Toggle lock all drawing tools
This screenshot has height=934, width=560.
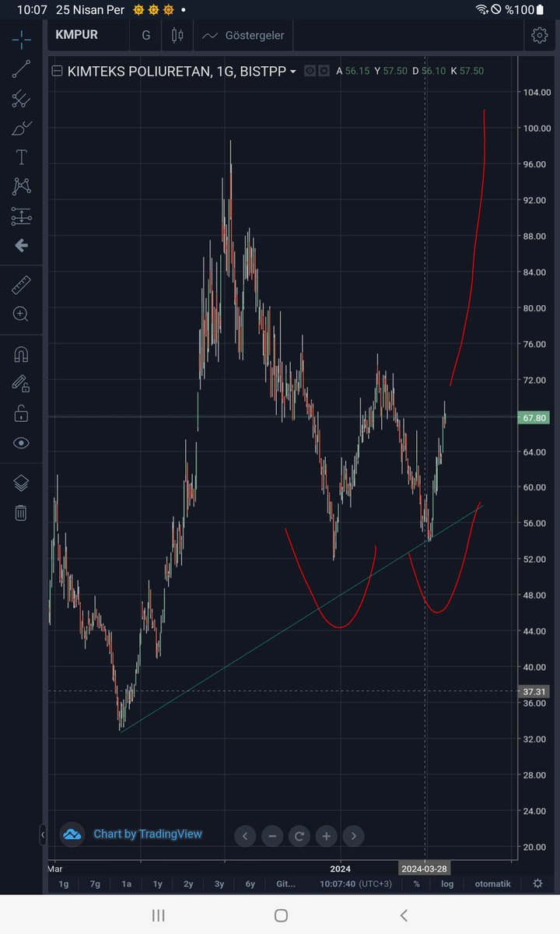coord(21,413)
